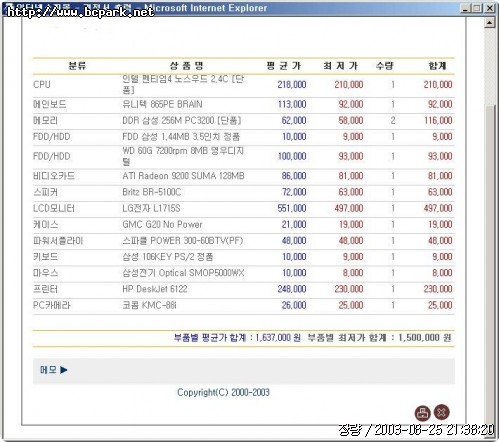This screenshot has width=500, height=442.
Task: Click the 케이스 category cell
Action: [x=46, y=224]
